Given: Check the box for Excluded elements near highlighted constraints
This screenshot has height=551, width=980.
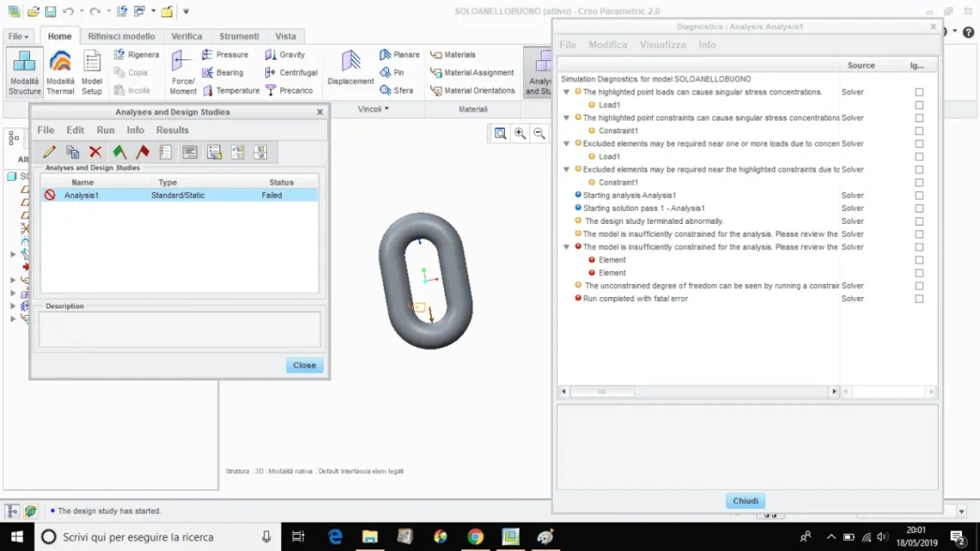Looking at the screenshot, I should (919, 170).
